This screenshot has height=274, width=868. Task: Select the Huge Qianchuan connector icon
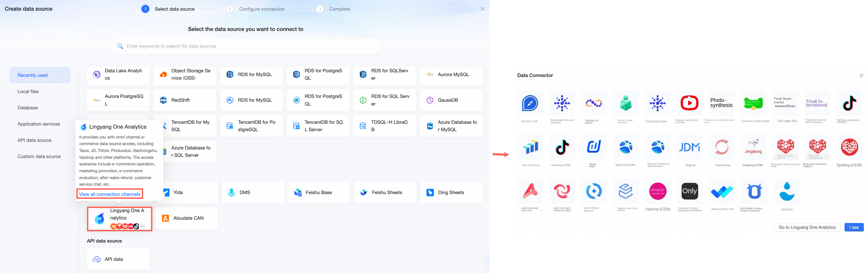[x=530, y=147]
